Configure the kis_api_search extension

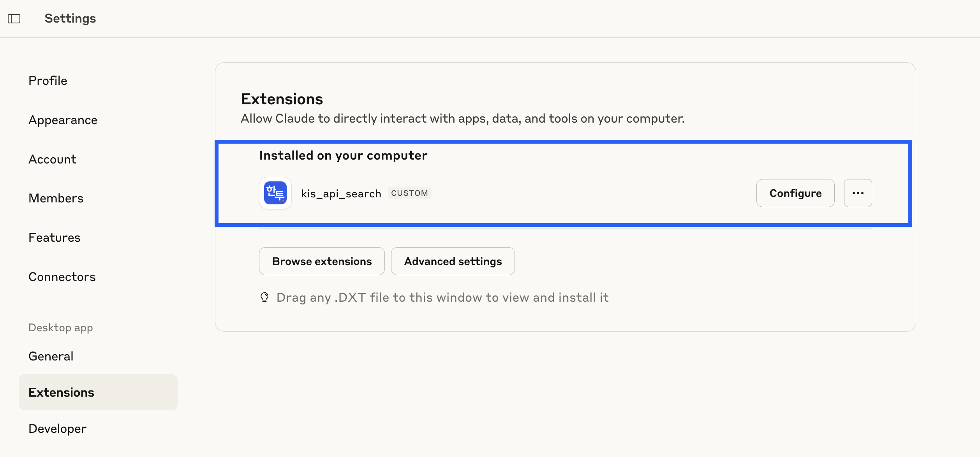pyautogui.click(x=795, y=193)
